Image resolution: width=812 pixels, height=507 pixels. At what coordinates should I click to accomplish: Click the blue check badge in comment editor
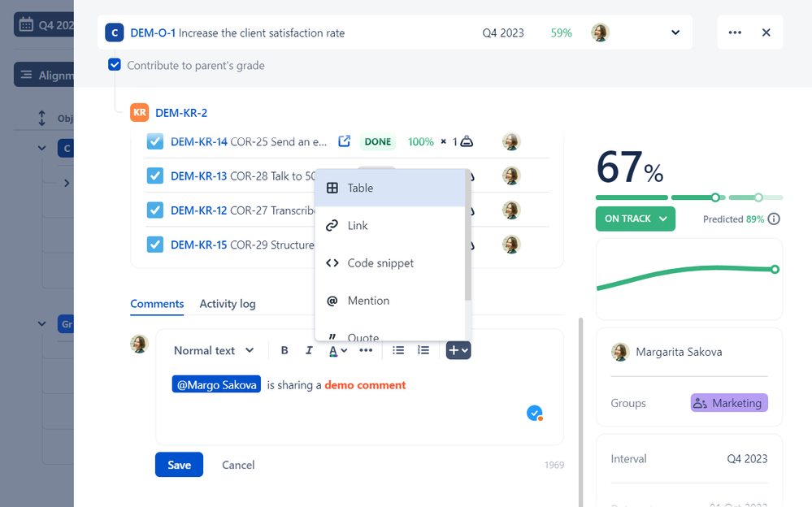click(x=535, y=414)
